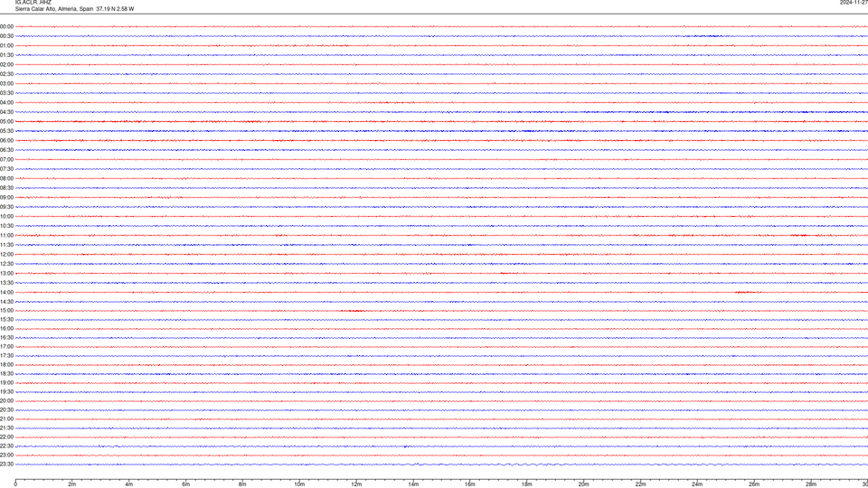Pick the 14:00 row time label
The width and height of the screenshot is (868, 488).
(6, 292)
